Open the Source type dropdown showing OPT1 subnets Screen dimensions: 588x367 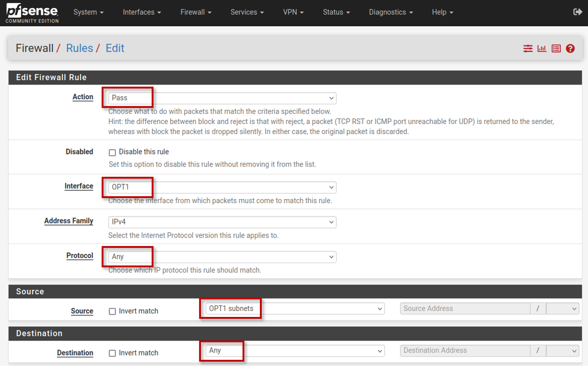pos(295,309)
